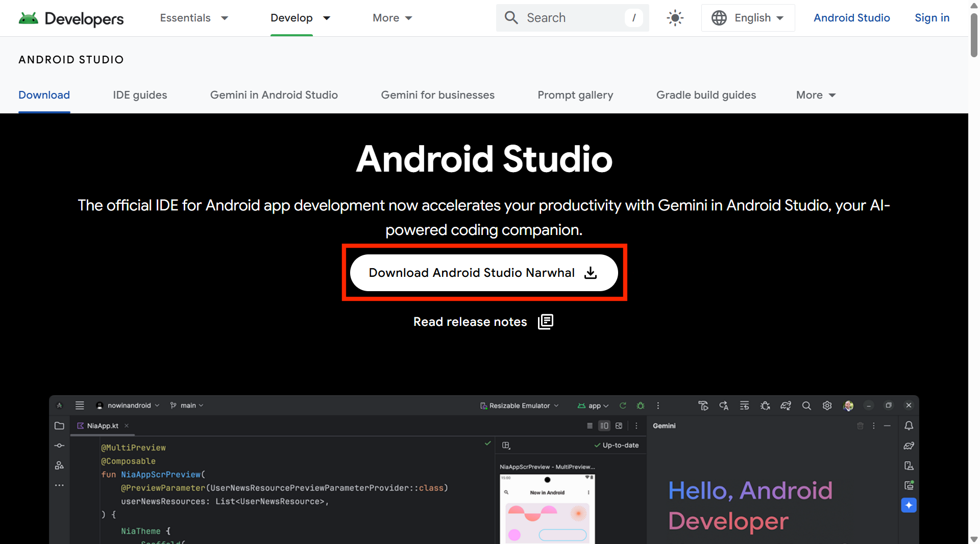Click the notifications bell in IDE right sidebar
Image resolution: width=980 pixels, height=544 pixels.
click(909, 425)
